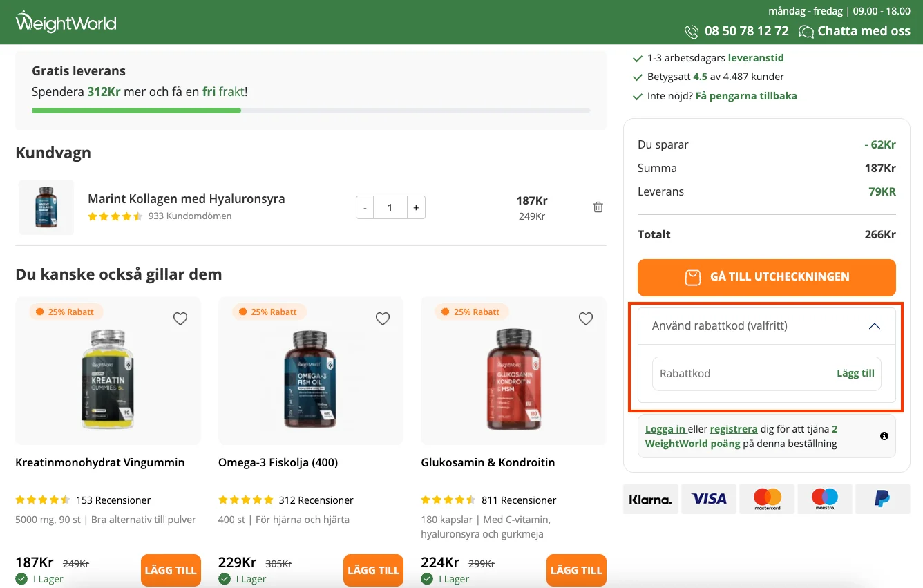Collapse the Använd rabattkod section
923x588 pixels.
[x=875, y=325]
